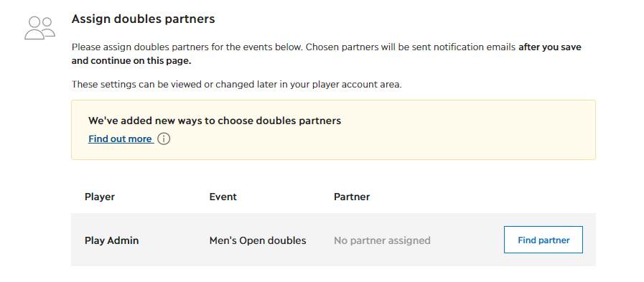Viewport: 644px width, 282px height.
Task: Select the Event column header
Action: pos(223,197)
